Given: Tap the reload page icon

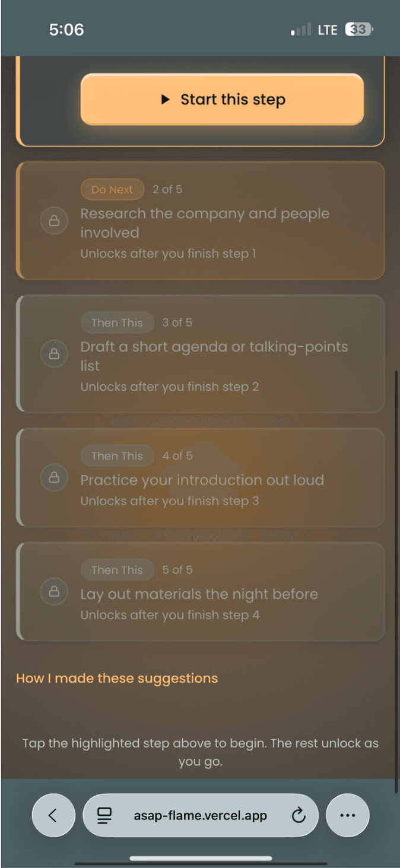Looking at the screenshot, I should coord(299,816).
